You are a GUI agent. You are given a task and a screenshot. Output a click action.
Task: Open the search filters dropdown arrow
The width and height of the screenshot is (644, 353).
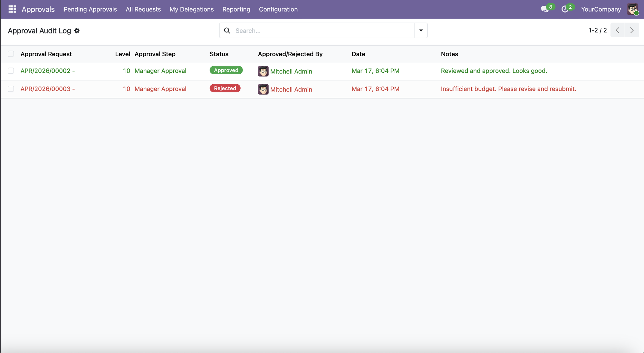pyautogui.click(x=421, y=30)
